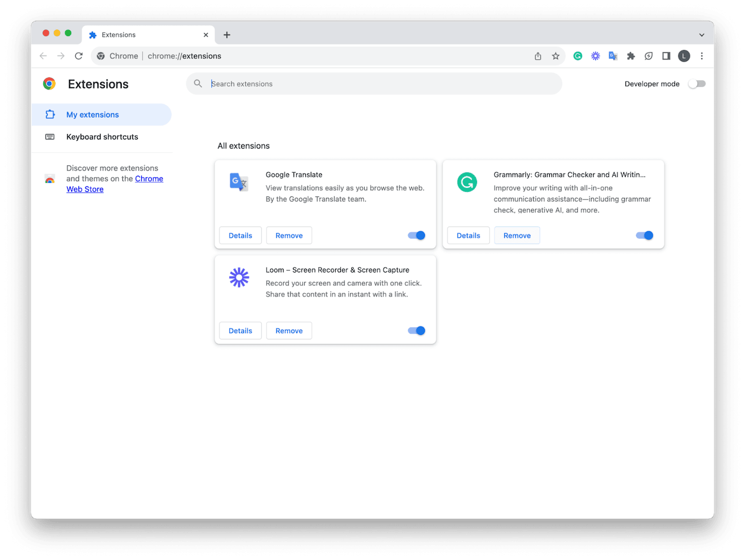Open the Grammarly toolbar extension icon
Image resolution: width=745 pixels, height=560 pixels.
pyautogui.click(x=578, y=56)
